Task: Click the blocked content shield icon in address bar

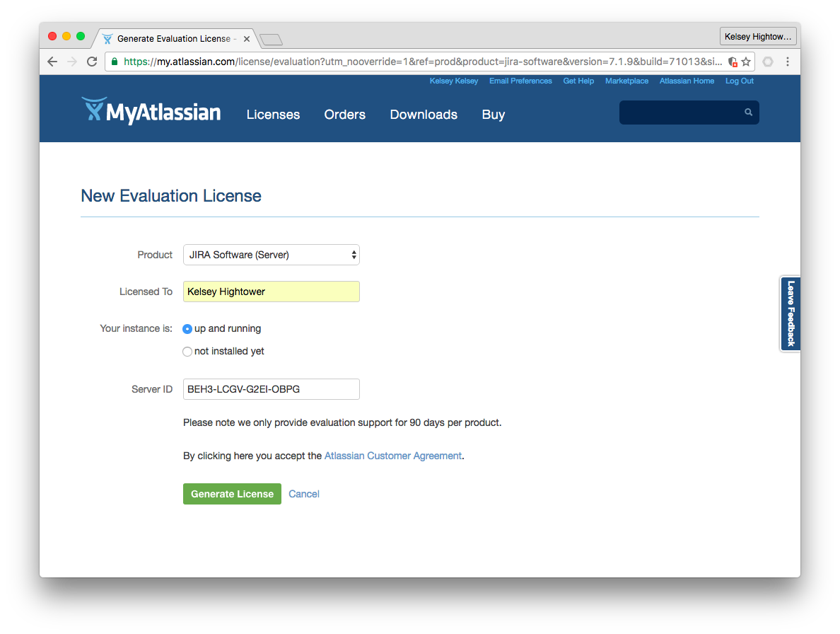Action: [x=733, y=62]
